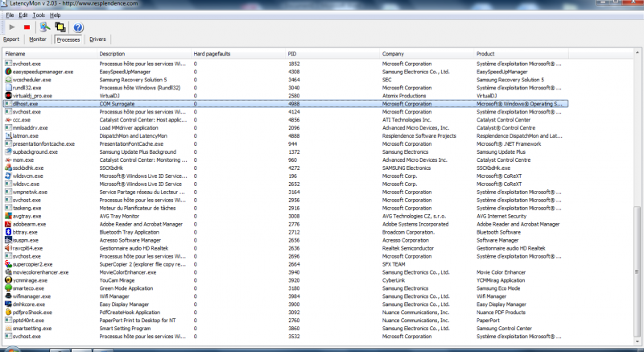Click the adobearm.exe icon
Viewport: 644px width, 352px height.
[8, 224]
